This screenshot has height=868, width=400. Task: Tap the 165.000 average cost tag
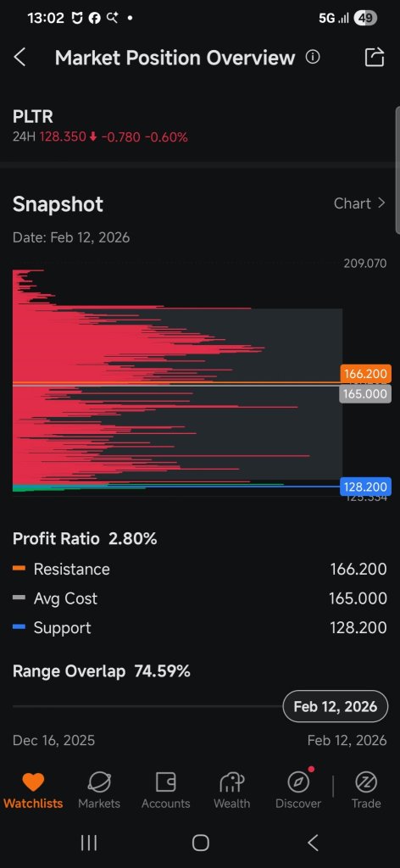[x=365, y=394]
